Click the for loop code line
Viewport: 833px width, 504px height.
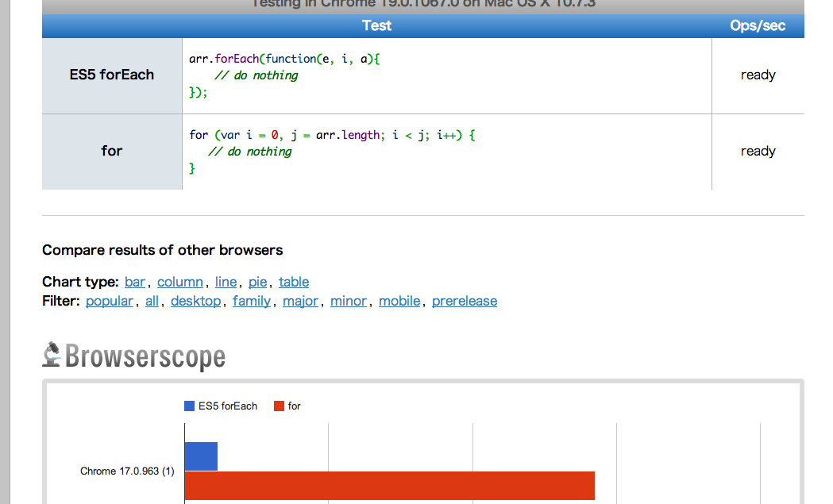332,136
